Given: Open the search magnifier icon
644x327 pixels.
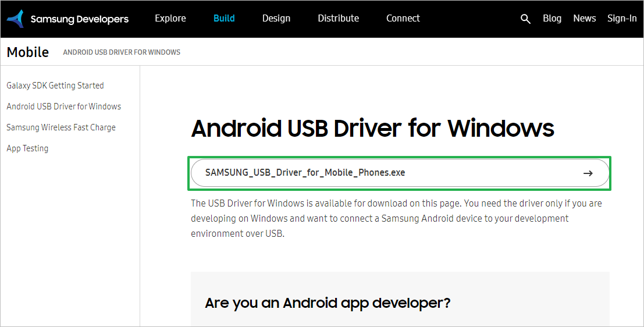Looking at the screenshot, I should click(525, 19).
